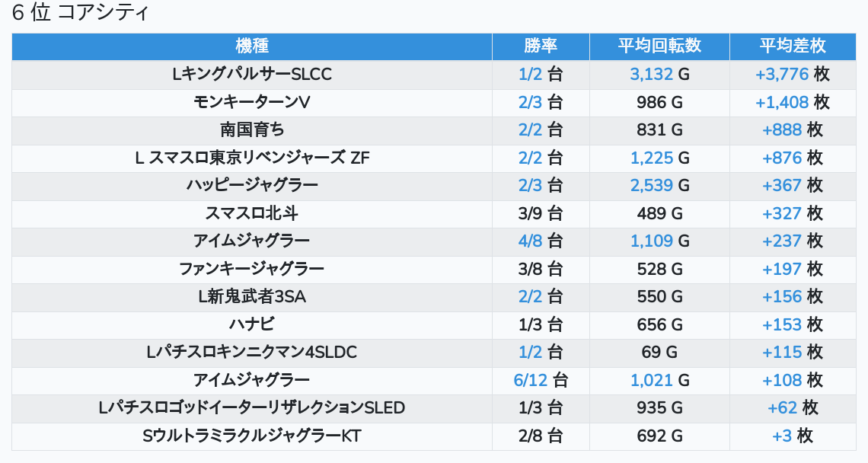
Task: Click the 平均回転数 column header
Action: point(659,46)
